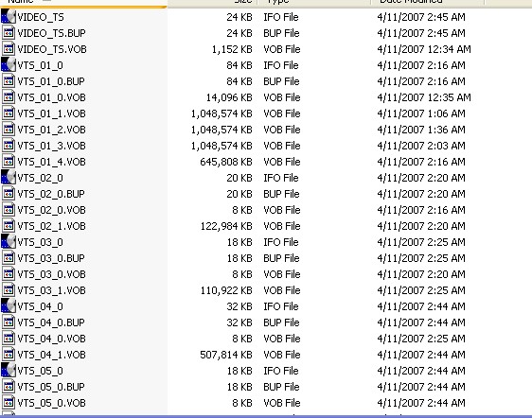Select the VIDEO_TS IFO disc icon

(9, 17)
